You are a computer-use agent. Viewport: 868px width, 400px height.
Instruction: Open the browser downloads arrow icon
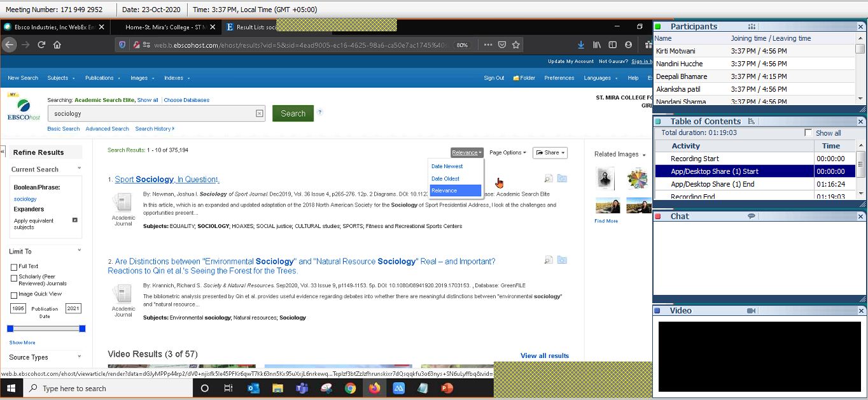click(x=580, y=45)
